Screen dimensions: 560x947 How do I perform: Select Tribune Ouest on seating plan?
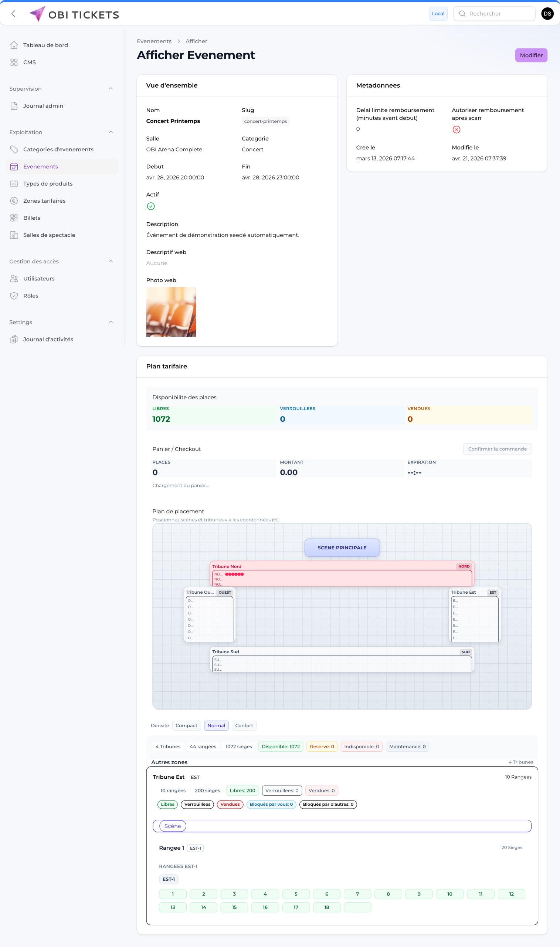point(210,614)
